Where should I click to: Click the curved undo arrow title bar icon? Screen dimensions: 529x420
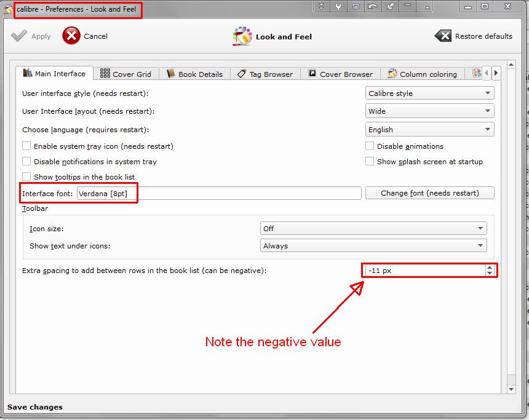coord(373,6)
